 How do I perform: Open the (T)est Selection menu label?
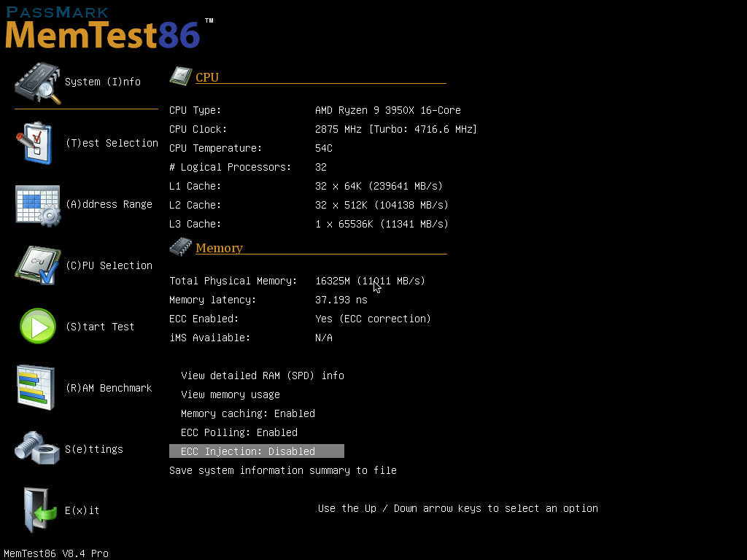tap(112, 143)
